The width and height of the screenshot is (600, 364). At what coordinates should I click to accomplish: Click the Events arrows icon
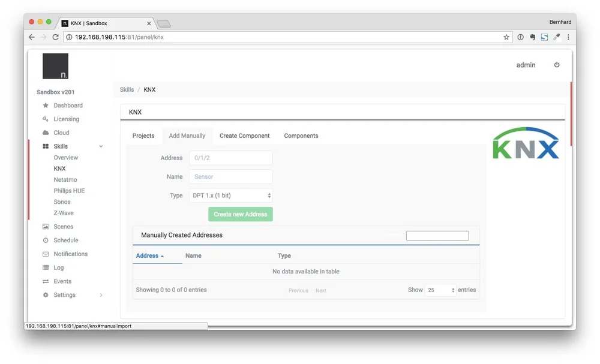[x=46, y=281]
